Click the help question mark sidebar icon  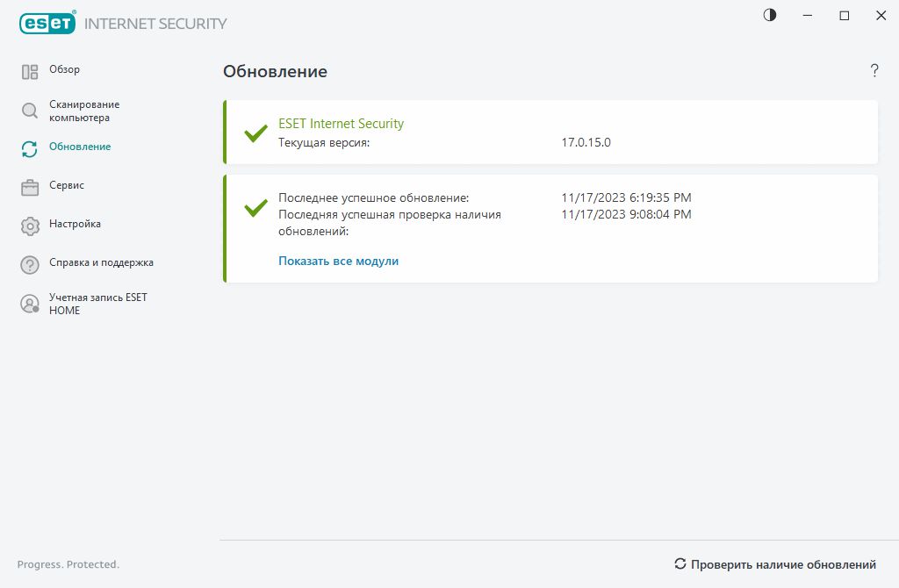[x=30, y=264]
